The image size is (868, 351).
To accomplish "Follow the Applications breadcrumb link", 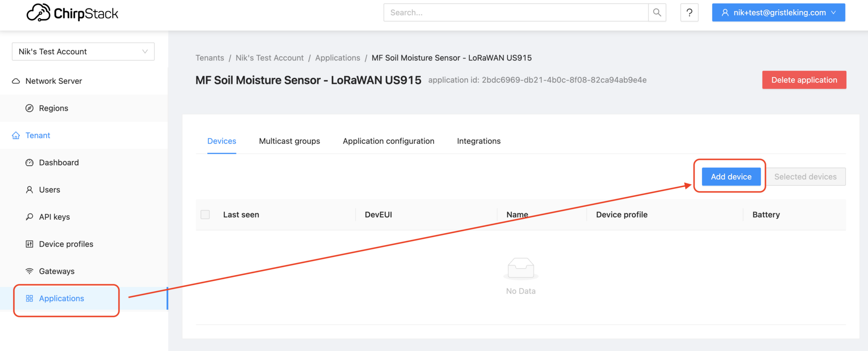I will (337, 58).
